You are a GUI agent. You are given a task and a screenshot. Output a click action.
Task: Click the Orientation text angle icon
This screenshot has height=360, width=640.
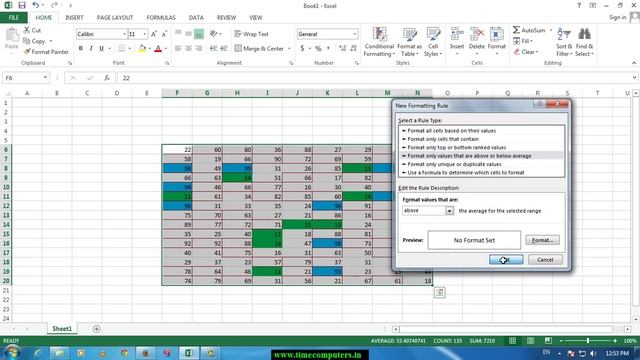point(213,33)
